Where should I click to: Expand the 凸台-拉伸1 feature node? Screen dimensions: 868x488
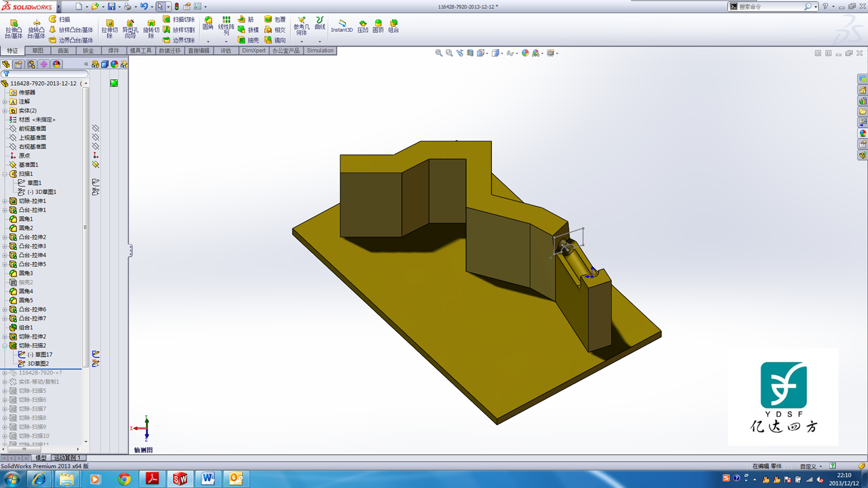pyautogui.click(x=5, y=210)
